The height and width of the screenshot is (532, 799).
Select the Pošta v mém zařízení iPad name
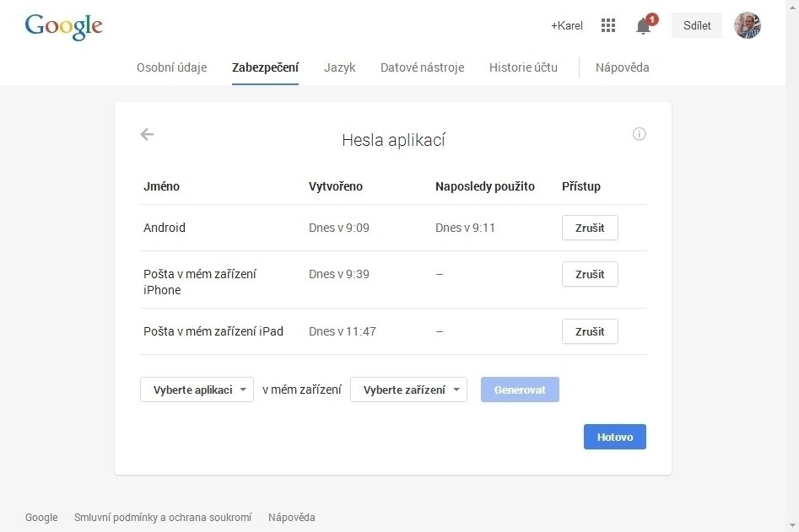click(x=213, y=331)
